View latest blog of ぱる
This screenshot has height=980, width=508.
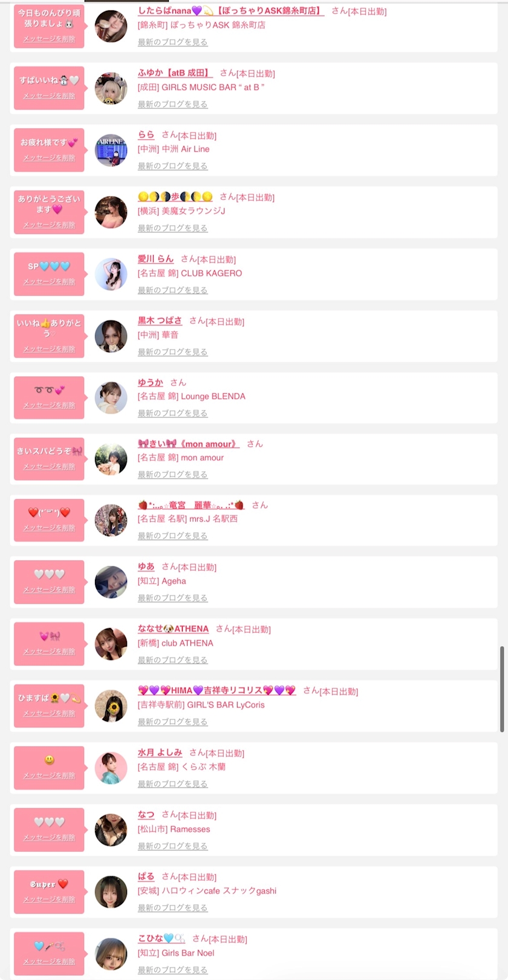(172, 907)
